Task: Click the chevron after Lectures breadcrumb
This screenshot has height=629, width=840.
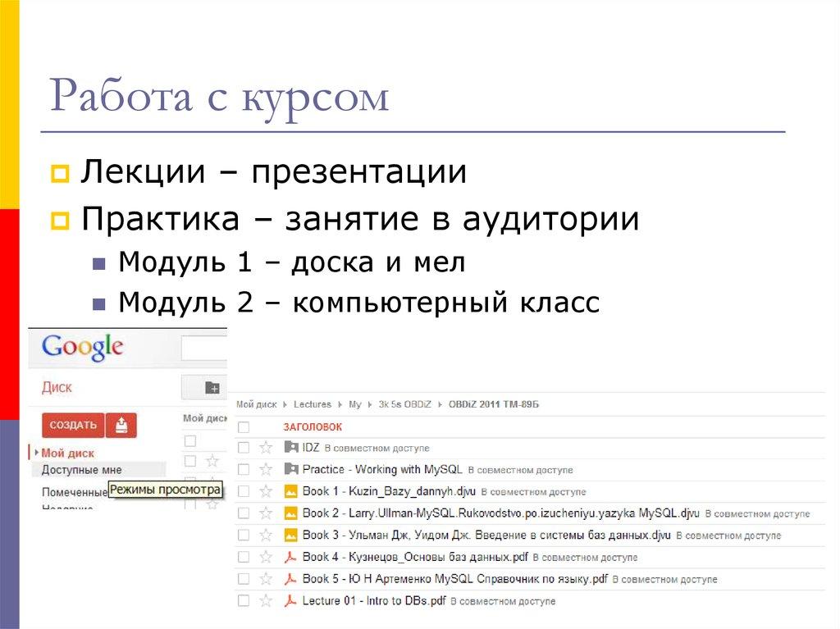Action: [x=340, y=404]
